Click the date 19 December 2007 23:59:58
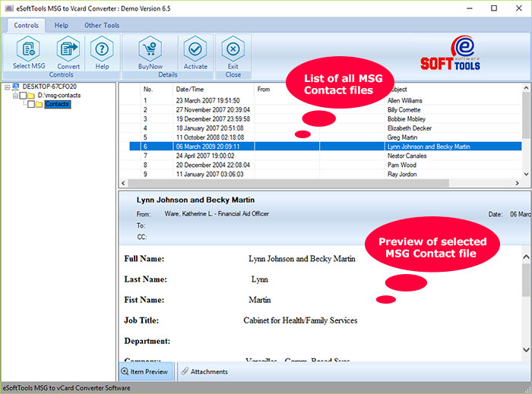Image resolution: width=532 pixels, height=394 pixels. click(x=213, y=119)
